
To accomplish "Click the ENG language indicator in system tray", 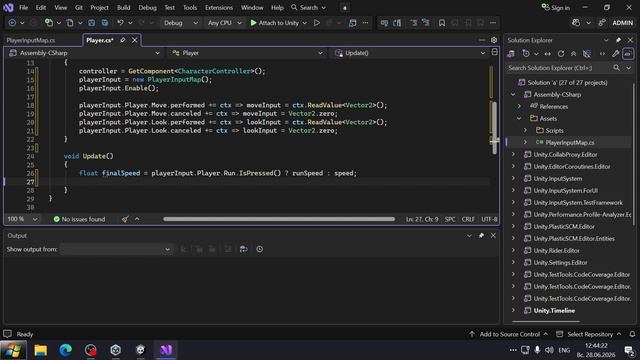I will [564, 350].
